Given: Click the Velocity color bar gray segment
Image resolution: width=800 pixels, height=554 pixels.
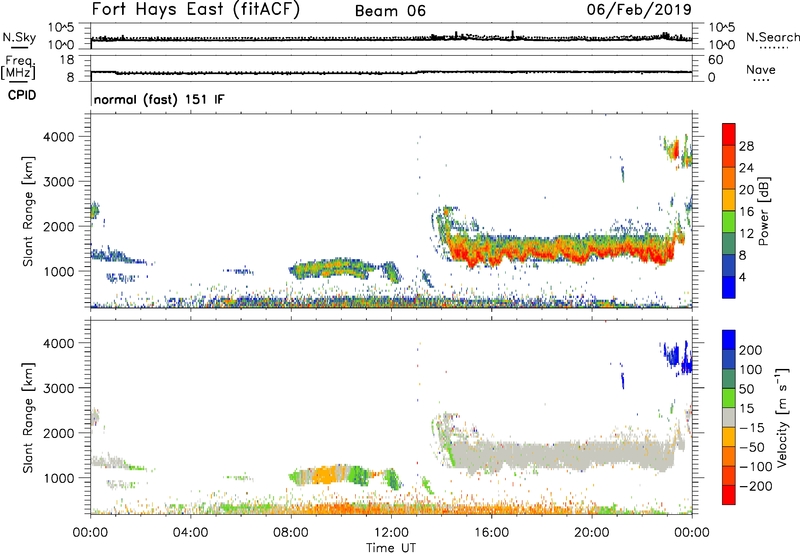Looking at the screenshot, I should coord(729,417).
